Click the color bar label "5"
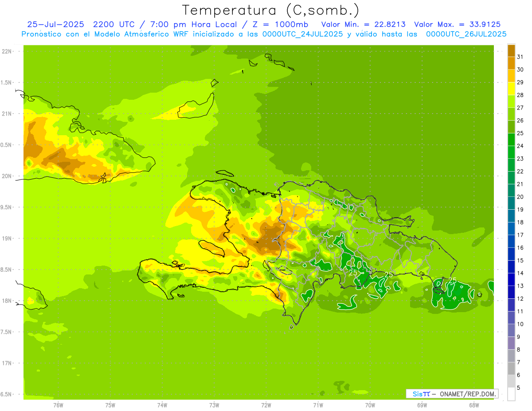Image resolution: width=532 pixels, height=411 pixels. 518,388
